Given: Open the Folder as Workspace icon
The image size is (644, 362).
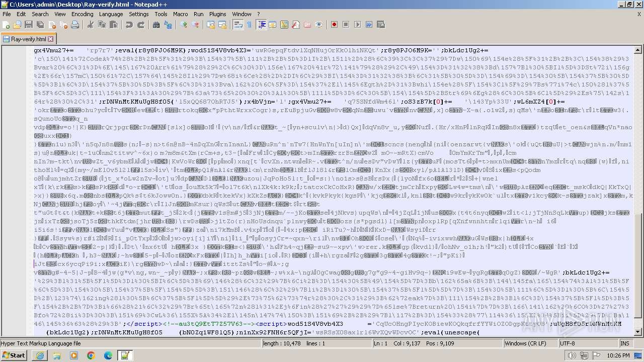Looking at the screenshot, I should [307, 25].
